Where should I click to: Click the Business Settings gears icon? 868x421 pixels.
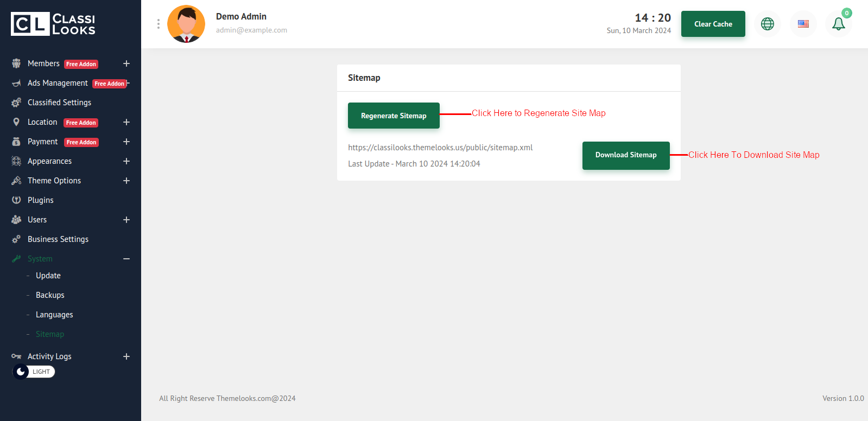[16, 239]
